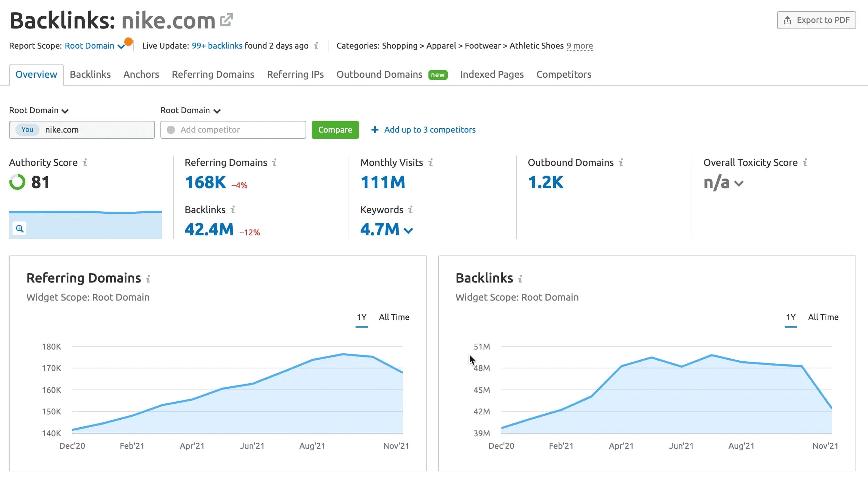Click info icon next to Authority Score
This screenshot has height=479, width=868.
85,162
